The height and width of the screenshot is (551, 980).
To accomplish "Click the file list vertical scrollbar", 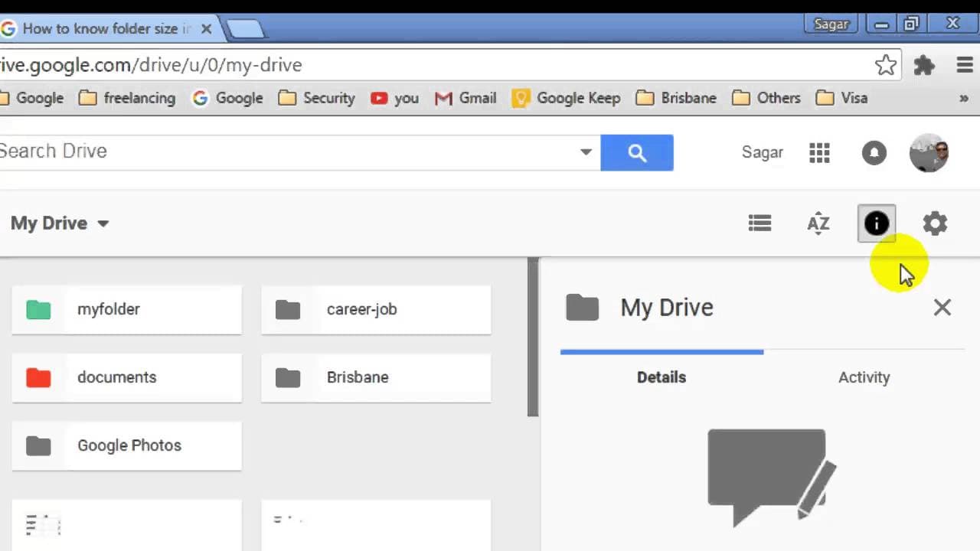I will pyautogui.click(x=533, y=337).
